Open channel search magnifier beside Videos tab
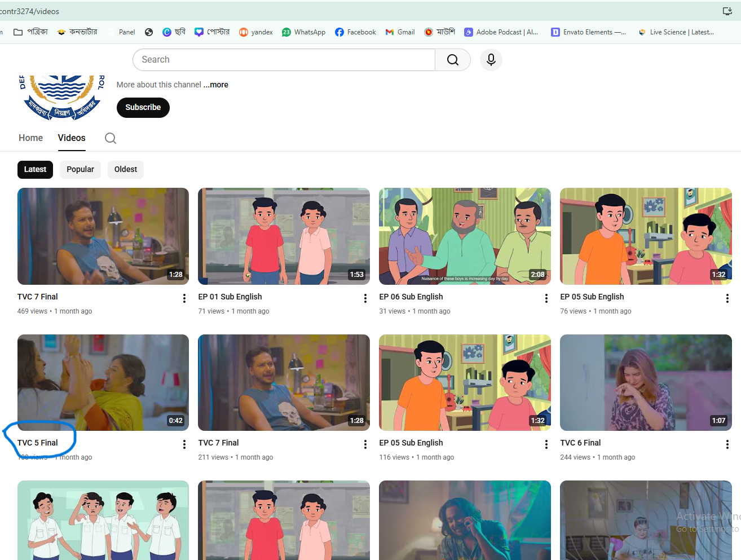The width and height of the screenshot is (741, 560). [111, 138]
